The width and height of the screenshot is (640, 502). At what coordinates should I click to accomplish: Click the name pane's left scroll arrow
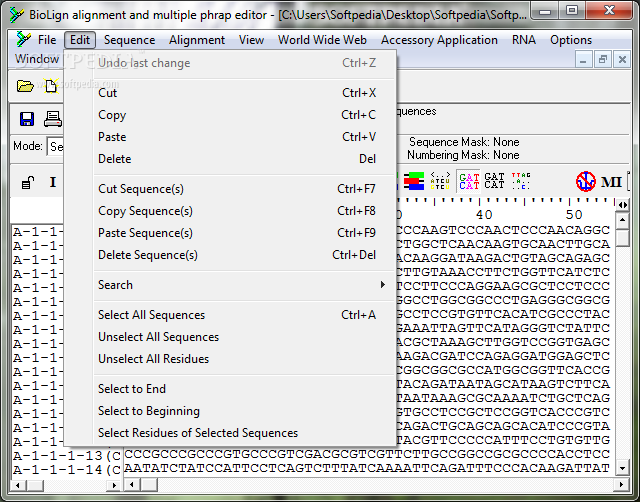tap(18, 485)
